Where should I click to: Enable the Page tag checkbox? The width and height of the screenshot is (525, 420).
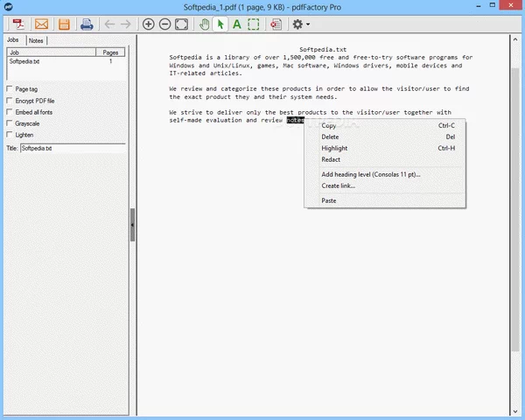(10, 89)
